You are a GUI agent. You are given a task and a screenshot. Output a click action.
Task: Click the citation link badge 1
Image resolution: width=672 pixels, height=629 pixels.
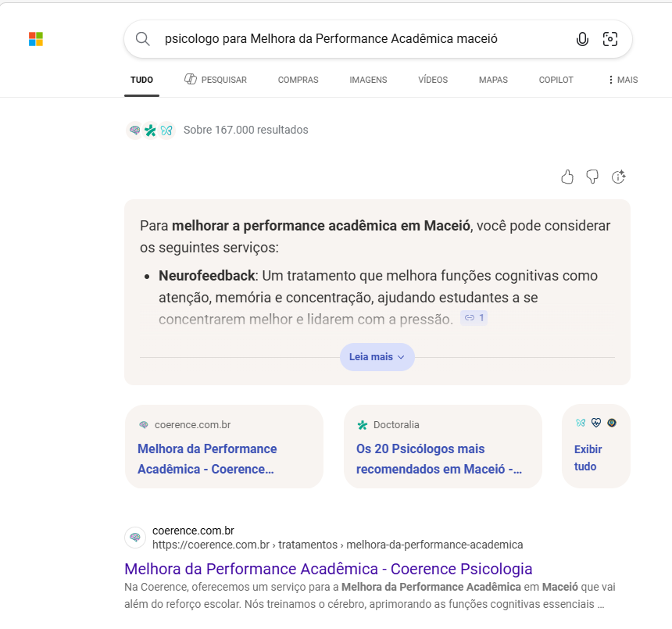click(474, 318)
